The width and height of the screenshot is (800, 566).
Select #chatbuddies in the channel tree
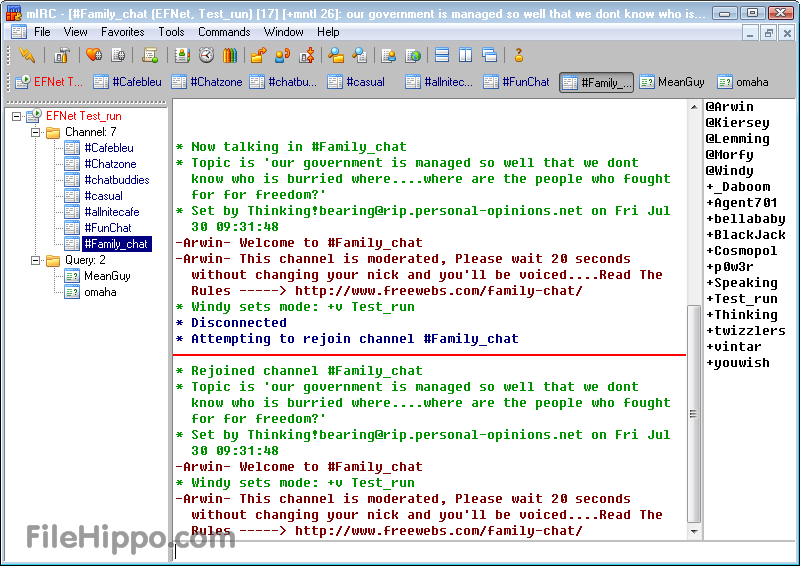click(x=116, y=180)
